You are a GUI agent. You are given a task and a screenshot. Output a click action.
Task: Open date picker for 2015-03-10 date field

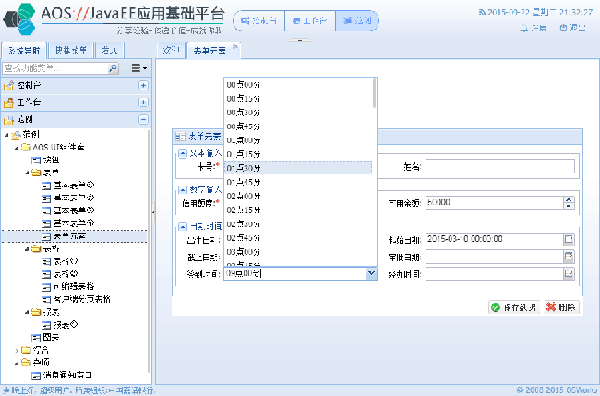tap(569, 240)
